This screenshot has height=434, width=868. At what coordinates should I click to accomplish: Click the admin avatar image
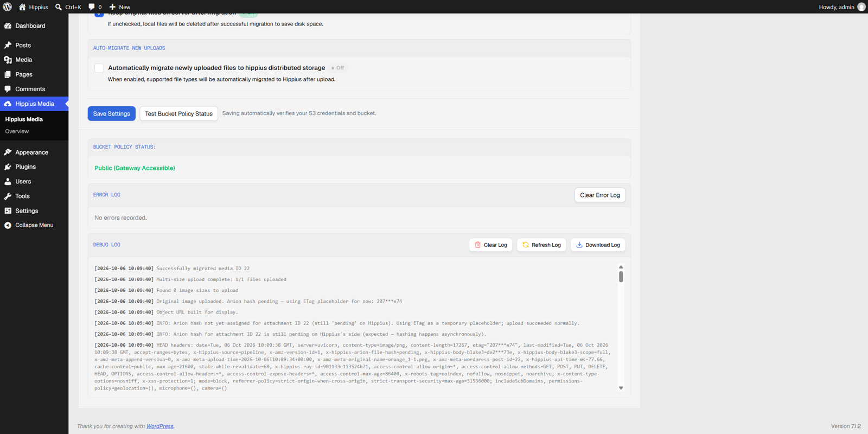point(861,7)
